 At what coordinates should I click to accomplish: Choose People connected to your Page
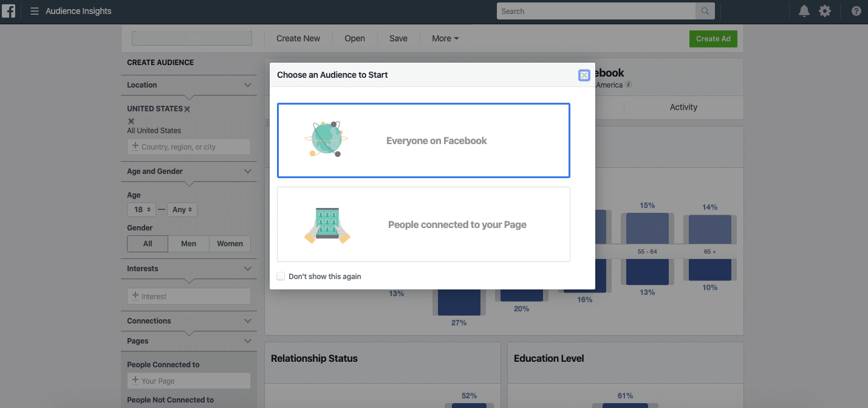tap(423, 224)
